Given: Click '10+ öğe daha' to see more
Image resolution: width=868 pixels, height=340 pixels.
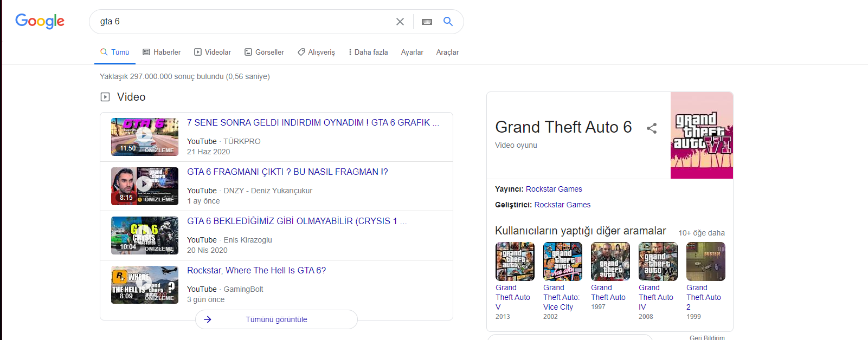Looking at the screenshot, I should pos(702,233).
